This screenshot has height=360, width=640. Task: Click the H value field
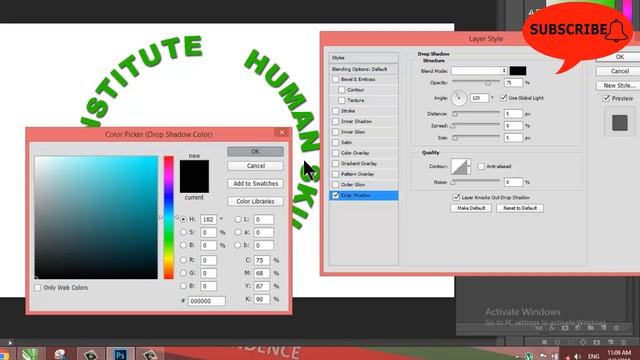pos(208,219)
